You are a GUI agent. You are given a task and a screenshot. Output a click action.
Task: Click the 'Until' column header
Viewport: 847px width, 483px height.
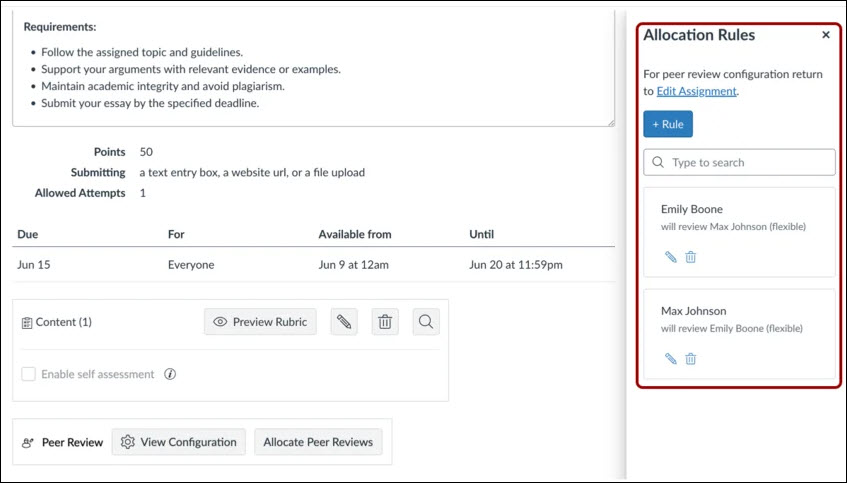(x=481, y=234)
